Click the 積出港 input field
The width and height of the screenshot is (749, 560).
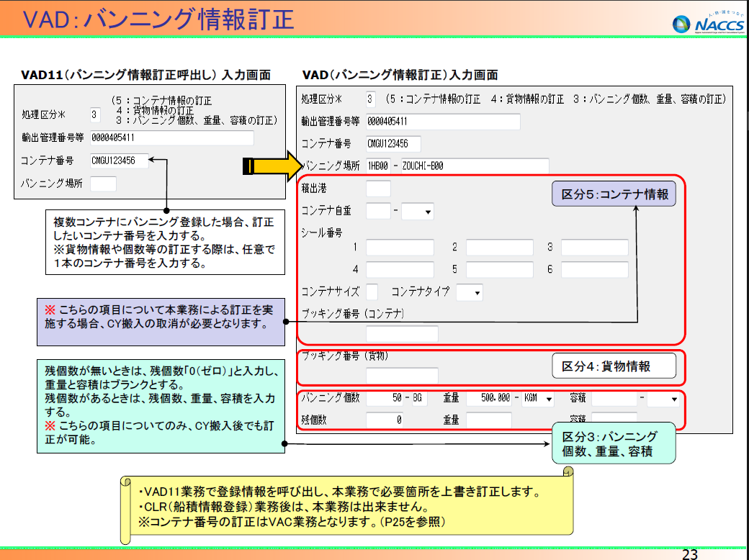pos(378,189)
